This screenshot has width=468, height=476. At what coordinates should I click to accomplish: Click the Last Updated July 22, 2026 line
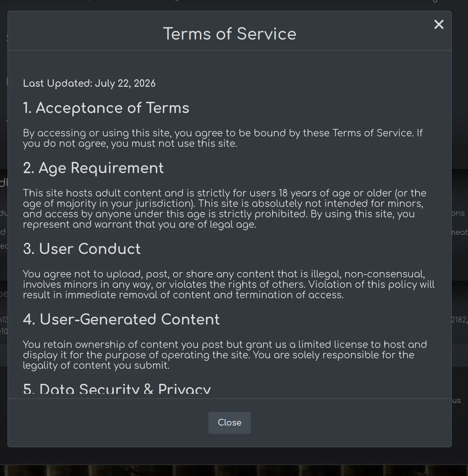89,83
